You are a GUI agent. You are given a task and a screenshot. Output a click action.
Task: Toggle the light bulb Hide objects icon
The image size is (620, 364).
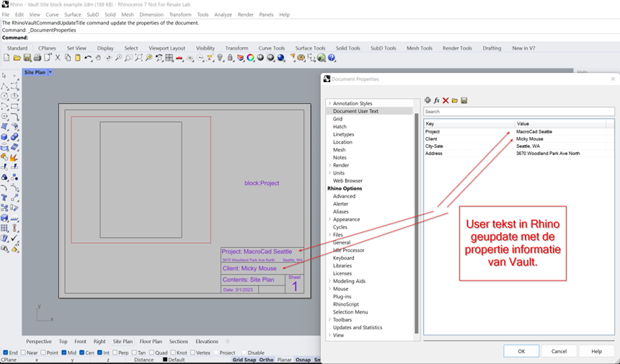pyautogui.click(x=220, y=58)
